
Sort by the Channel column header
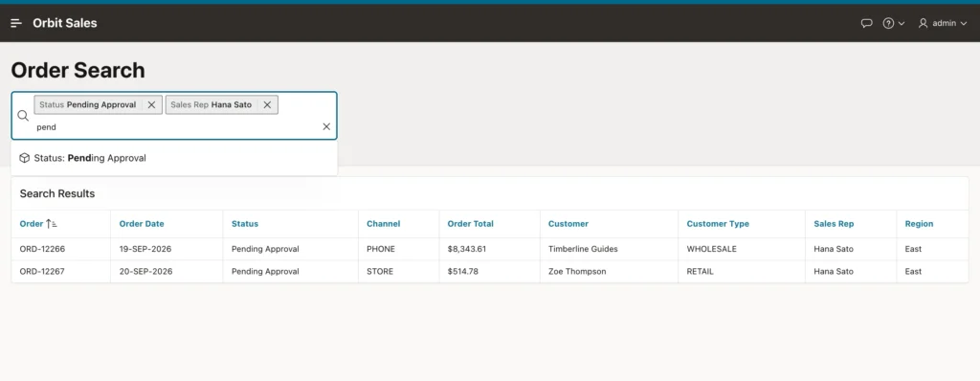tap(383, 223)
